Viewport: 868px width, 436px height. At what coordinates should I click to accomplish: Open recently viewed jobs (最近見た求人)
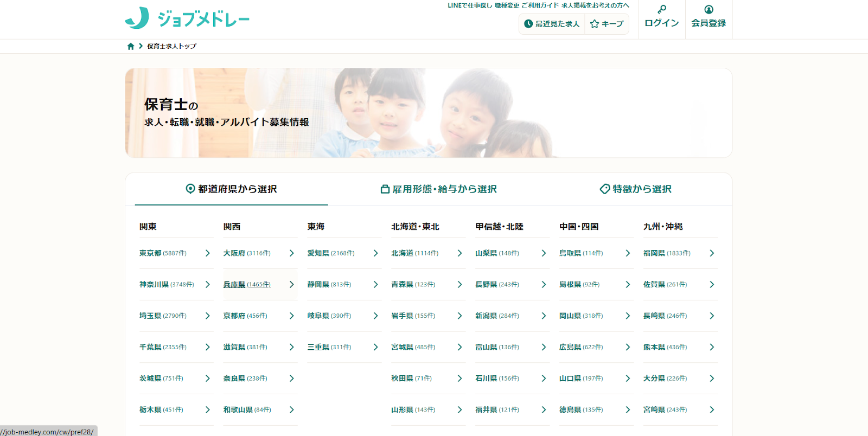coord(552,24)
